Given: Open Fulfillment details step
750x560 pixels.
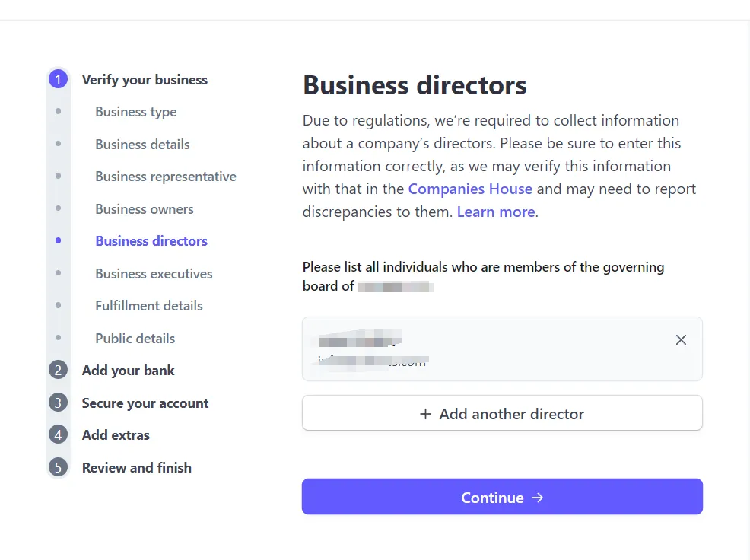Looking at the screenshot, I should pos(149,306).
